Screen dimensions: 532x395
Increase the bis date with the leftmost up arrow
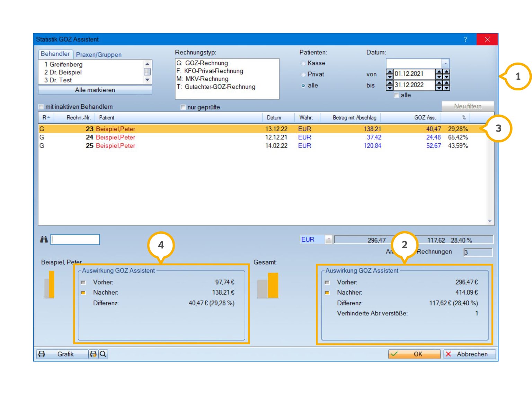(390, 83)
